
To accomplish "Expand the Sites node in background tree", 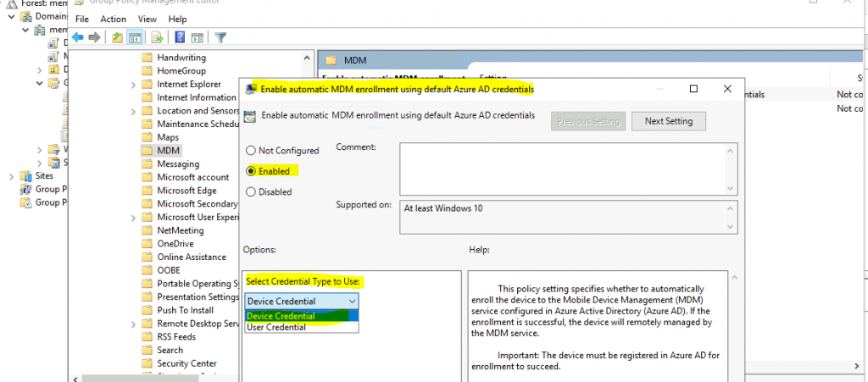I will coord(12,176).
